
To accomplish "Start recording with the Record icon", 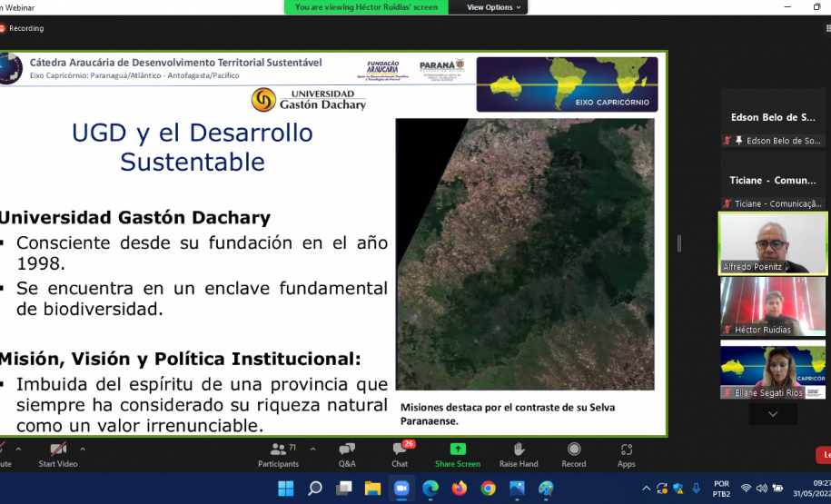I will coord(574,450).
